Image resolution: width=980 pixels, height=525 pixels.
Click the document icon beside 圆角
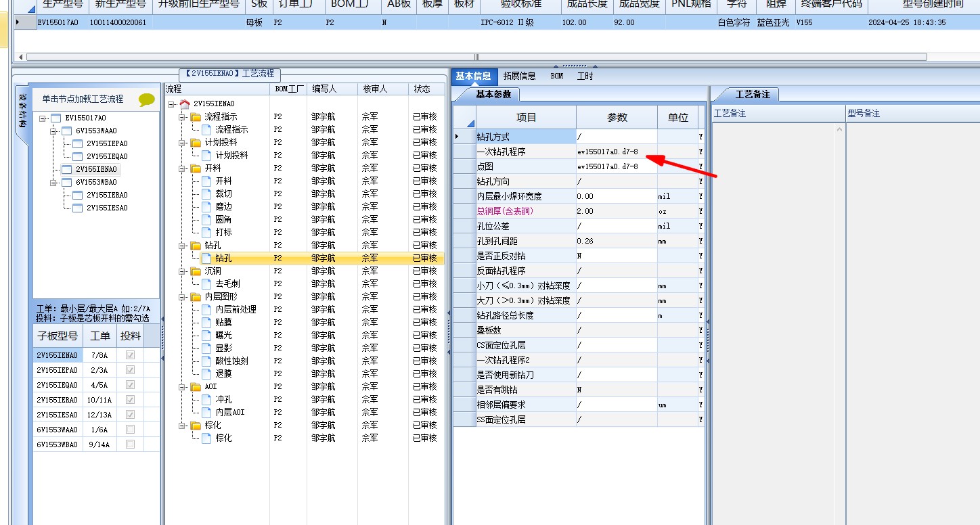pos(206,219)
